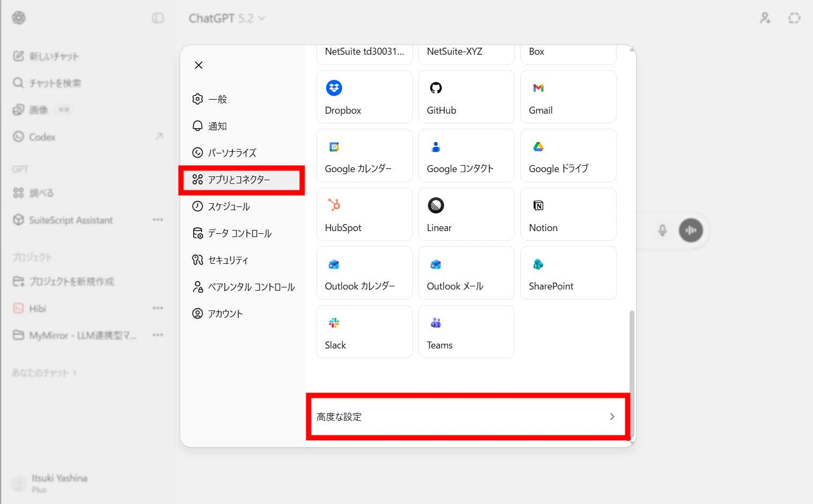The height and width of the screenshot is (504, 813).
Task: Click the Google カレンダー icon
Action: tap(334, 146)
